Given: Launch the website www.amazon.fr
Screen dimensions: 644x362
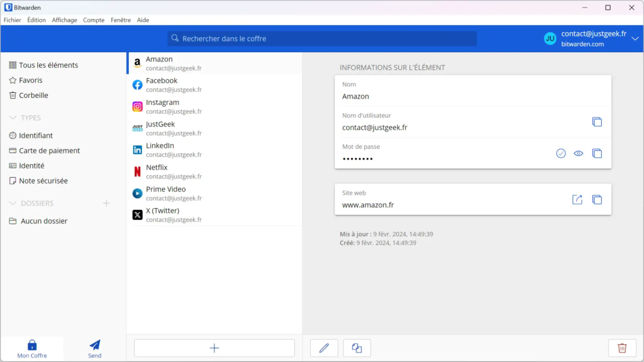Looking at the screenshot, I should click(577, 199).
